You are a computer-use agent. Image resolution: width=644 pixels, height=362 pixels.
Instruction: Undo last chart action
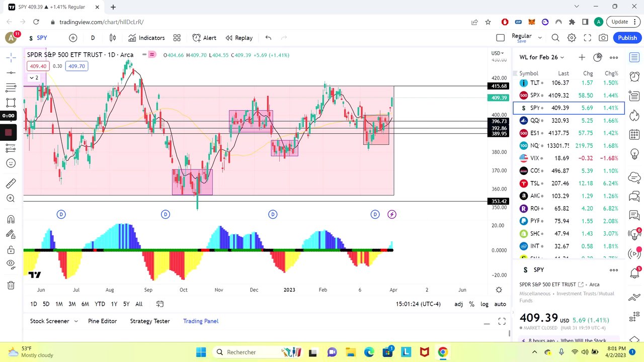[268, 38]
